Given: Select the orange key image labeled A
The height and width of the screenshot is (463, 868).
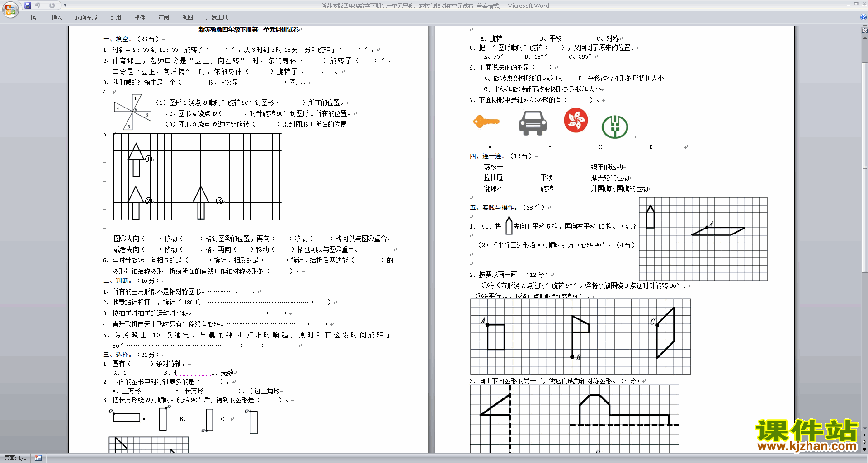Looking at the screenshot, I should [x=486, y=122].
